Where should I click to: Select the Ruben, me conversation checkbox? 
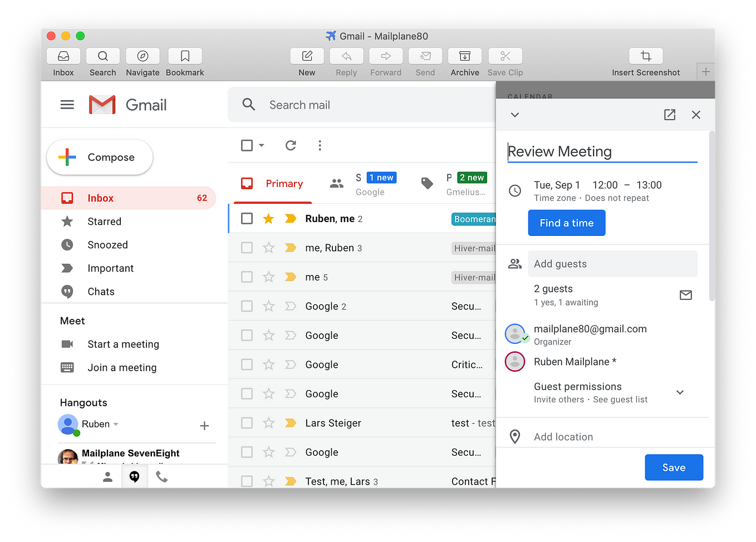[x=247, y=219]
